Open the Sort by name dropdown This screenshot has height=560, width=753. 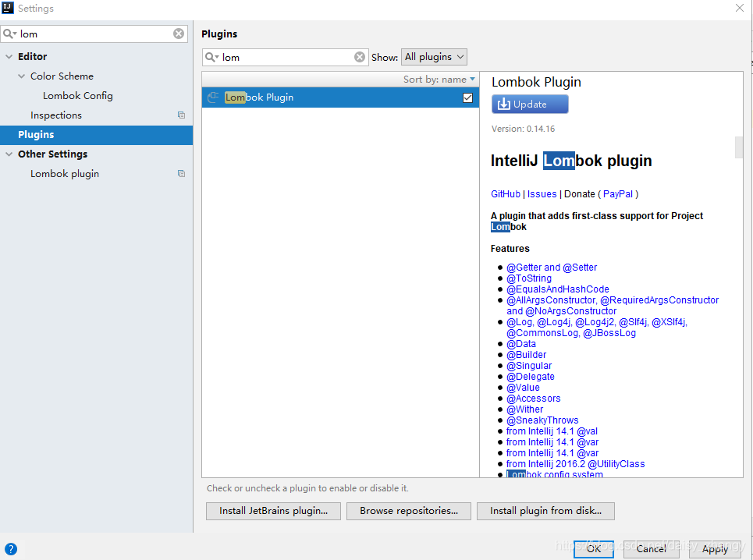coord(439,80)
